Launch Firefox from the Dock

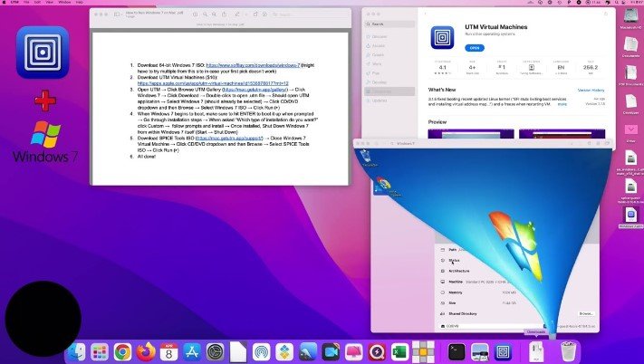click(146, 352)
